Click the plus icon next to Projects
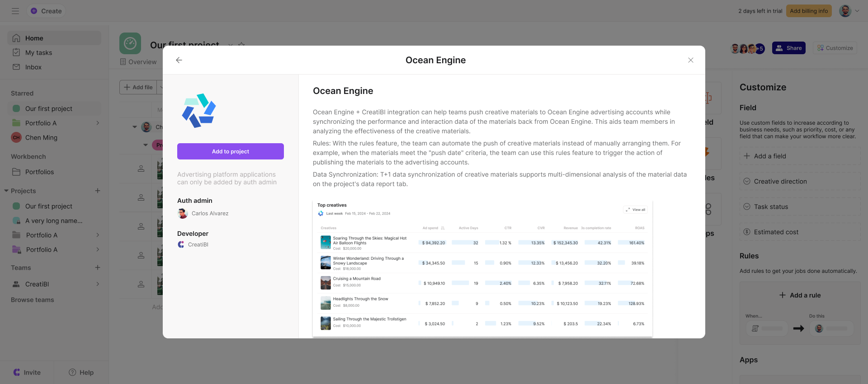Screen dimensions: 868x384 [x=98, y=191]
